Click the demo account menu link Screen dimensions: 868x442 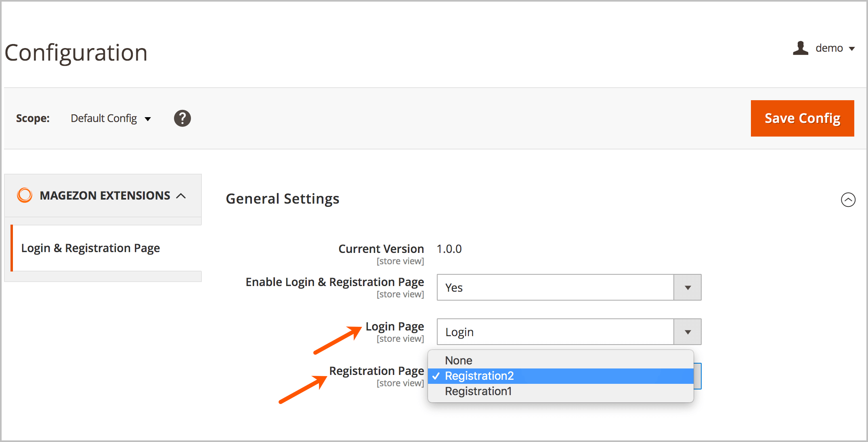(829, 48)
